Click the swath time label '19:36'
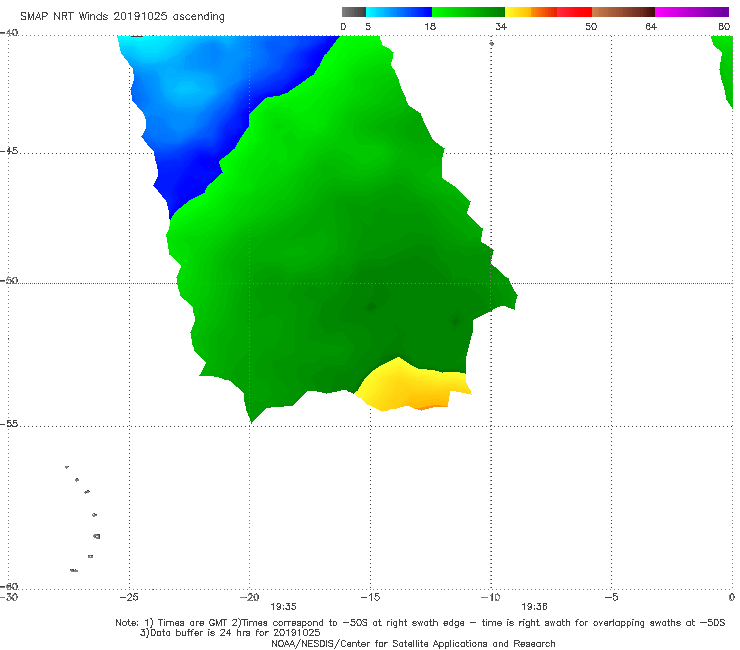This screenshot has height=650, width=740. (534, 607)
